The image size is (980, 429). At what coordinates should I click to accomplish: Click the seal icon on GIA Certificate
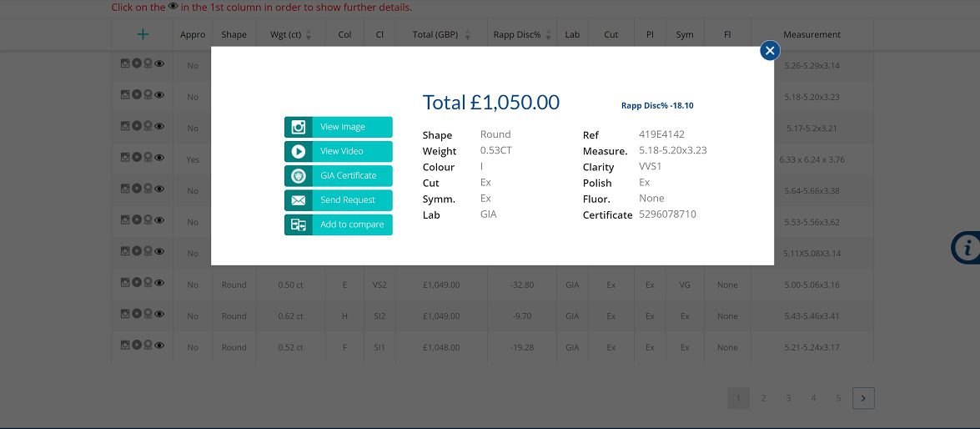click(x=299, y=176)
